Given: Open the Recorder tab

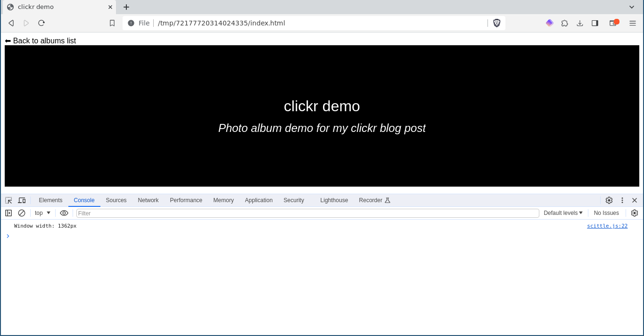Looking at the screenshot, I should [x=375, y=200].
